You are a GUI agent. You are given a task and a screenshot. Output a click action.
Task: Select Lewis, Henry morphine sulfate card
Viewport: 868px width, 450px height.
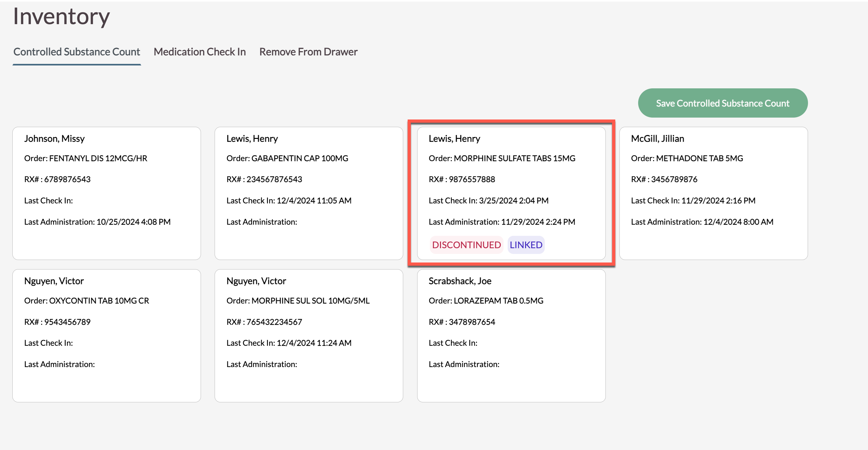(x=511, y=193)
